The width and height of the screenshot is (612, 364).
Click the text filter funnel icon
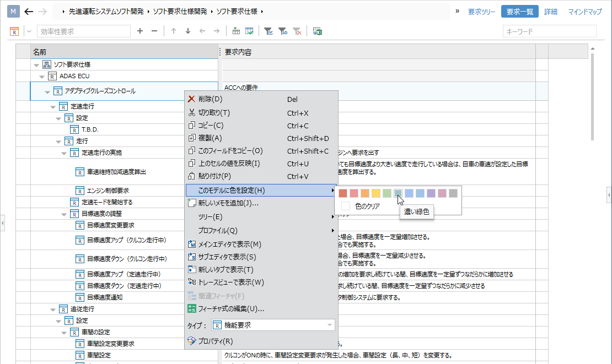click(x=283, y=31)
